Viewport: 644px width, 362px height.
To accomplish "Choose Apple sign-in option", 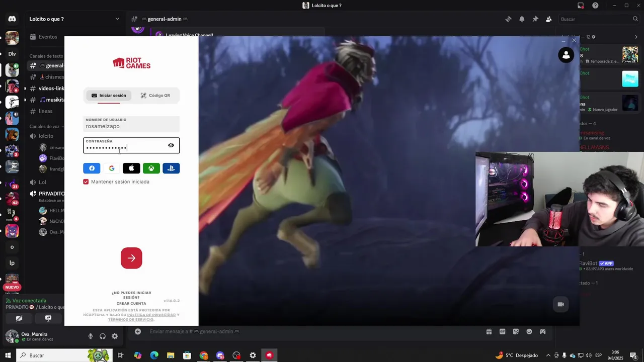I will pyautogui.click(x=131, y=168).
